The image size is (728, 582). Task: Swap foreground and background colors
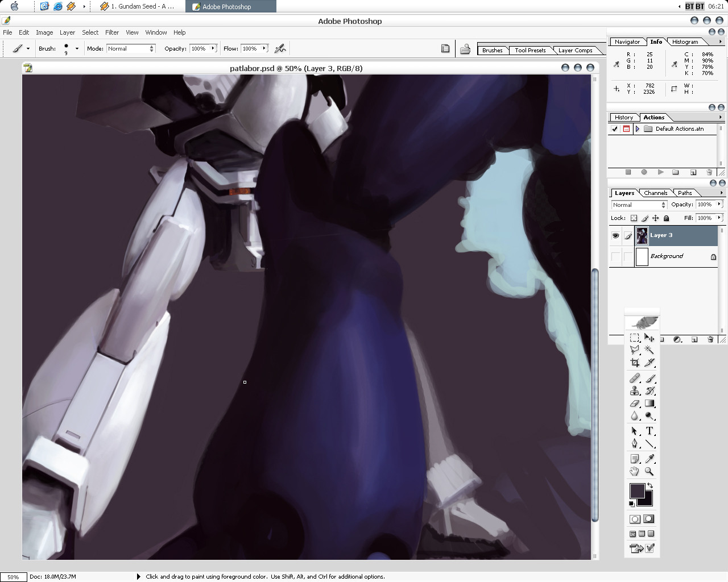(x=650, y=486)
